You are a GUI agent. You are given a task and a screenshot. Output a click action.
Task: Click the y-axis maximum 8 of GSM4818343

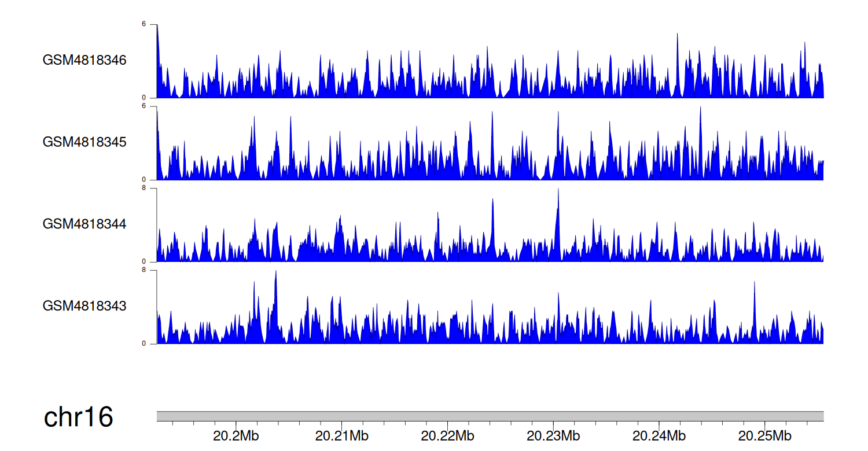click(x=152, y=270)
